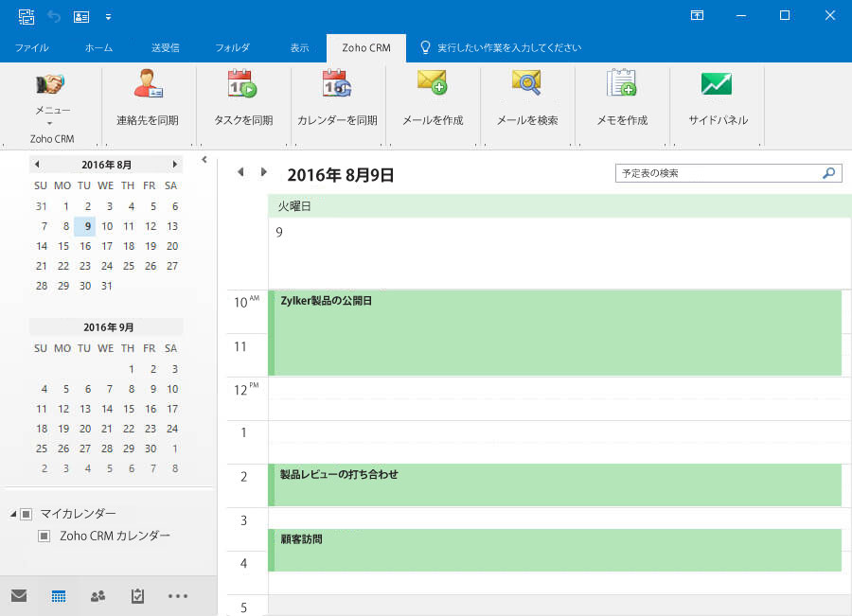
Task: Click the undo arrow in title bar
Action: (54, 16)
